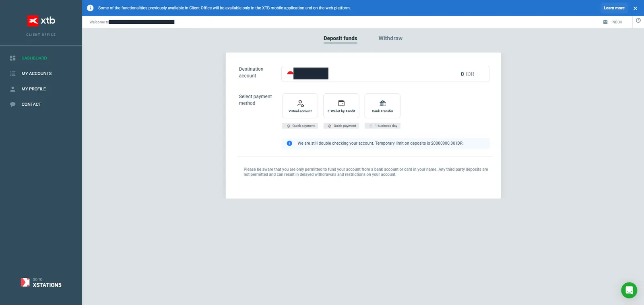Dismiss the blue notification banner

click(x=635, y=8)
